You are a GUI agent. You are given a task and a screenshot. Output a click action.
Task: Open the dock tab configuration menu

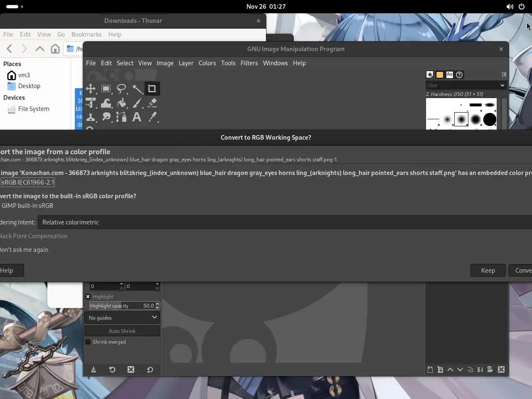coord(504,74)
